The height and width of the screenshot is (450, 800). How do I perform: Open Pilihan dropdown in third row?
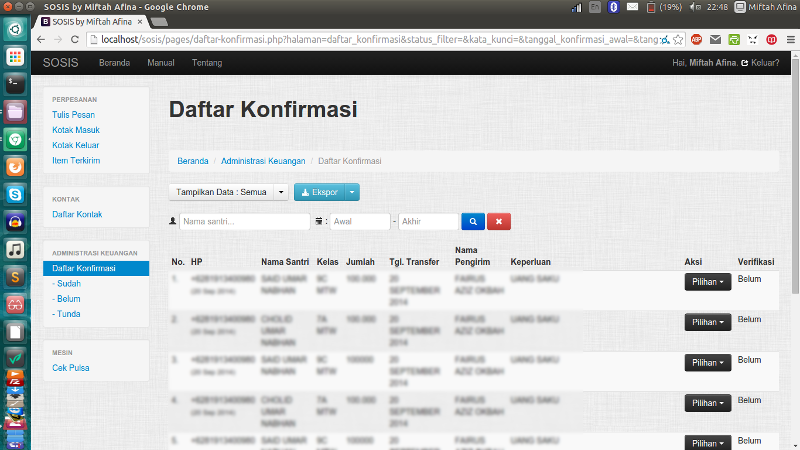[707, 363]
